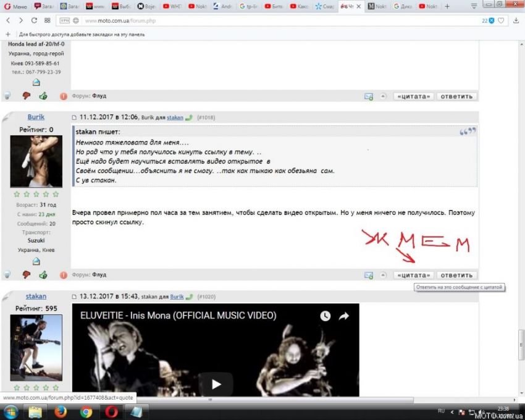Add a bookmark with the plus icon

click(8, 34)
